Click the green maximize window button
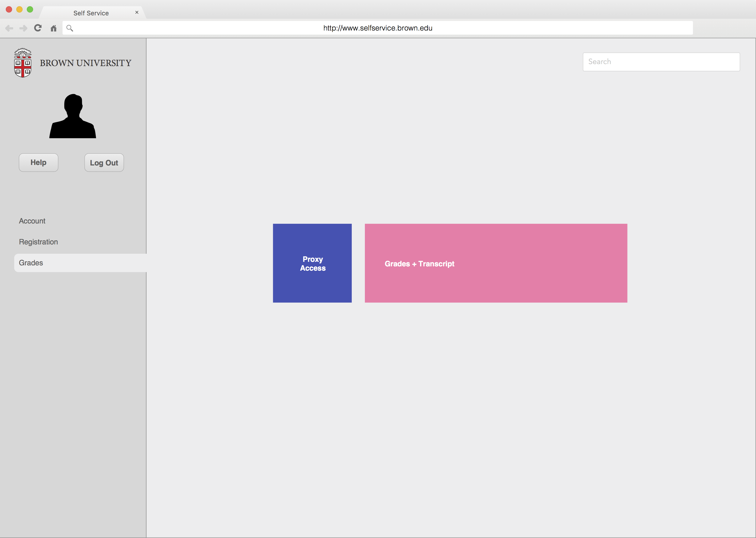 click(30, 9)
